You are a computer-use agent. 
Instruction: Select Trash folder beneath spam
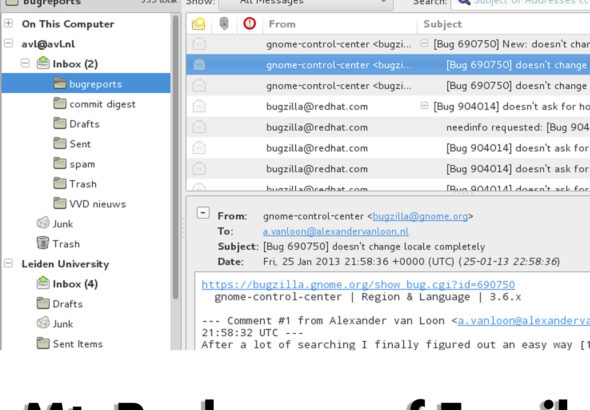[83, 184]
